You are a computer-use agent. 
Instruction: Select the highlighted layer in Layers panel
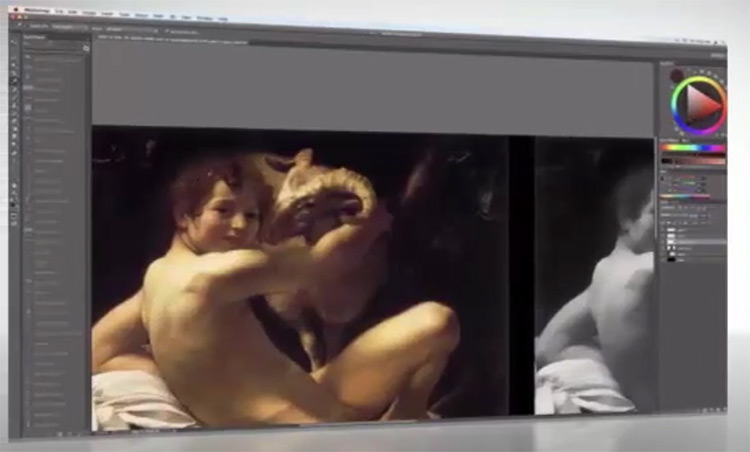(693, 242)
